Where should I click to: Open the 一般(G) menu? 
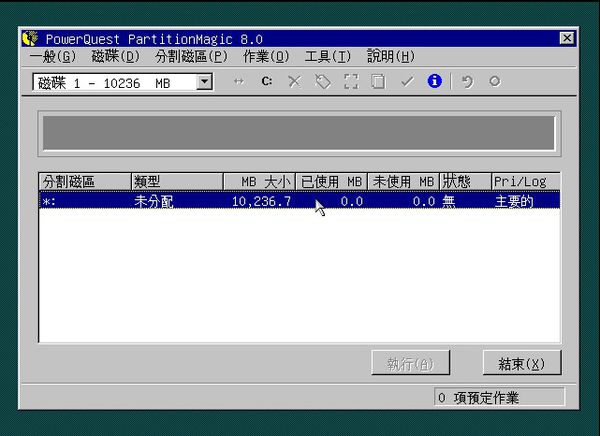pos(53,57)
